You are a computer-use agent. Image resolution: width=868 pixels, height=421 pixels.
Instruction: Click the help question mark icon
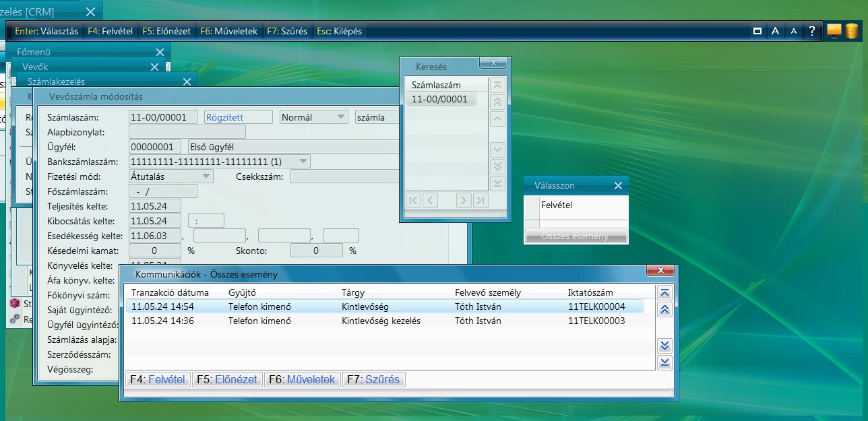click(x=812, y=31)
